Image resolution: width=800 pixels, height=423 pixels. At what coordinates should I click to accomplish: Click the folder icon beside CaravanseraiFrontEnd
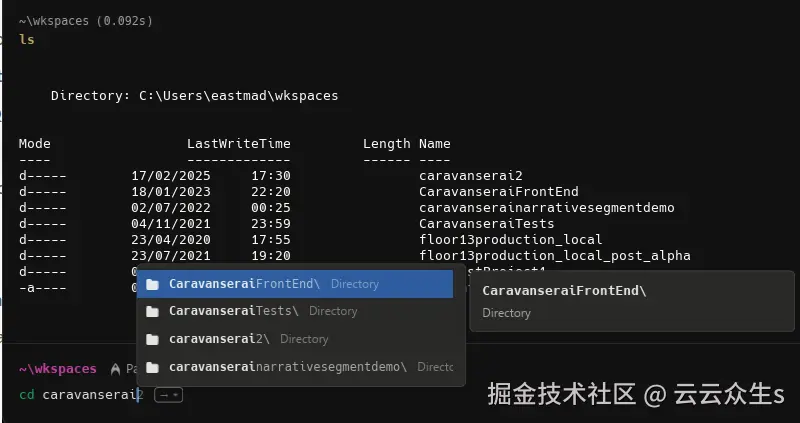click(152, 284)
